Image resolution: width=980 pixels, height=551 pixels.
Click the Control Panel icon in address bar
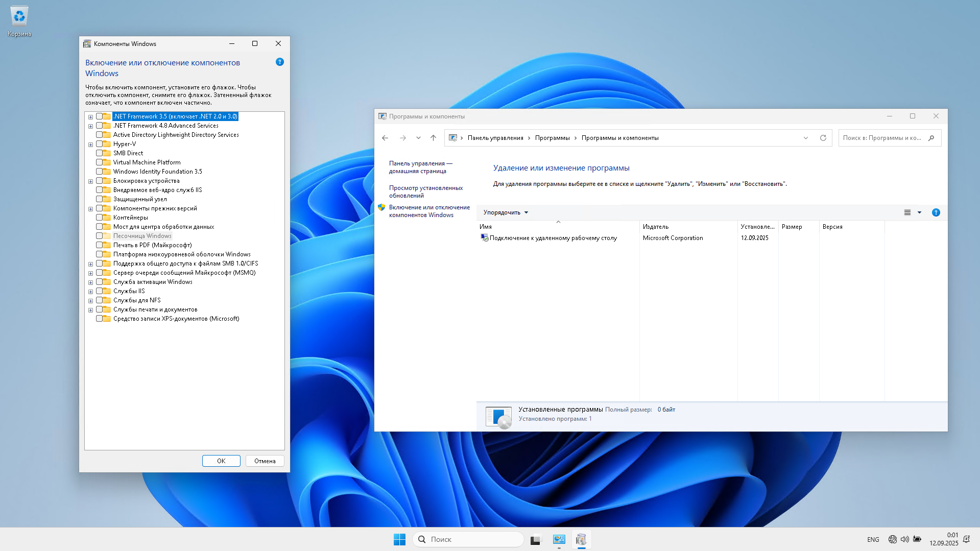[453, 138]
